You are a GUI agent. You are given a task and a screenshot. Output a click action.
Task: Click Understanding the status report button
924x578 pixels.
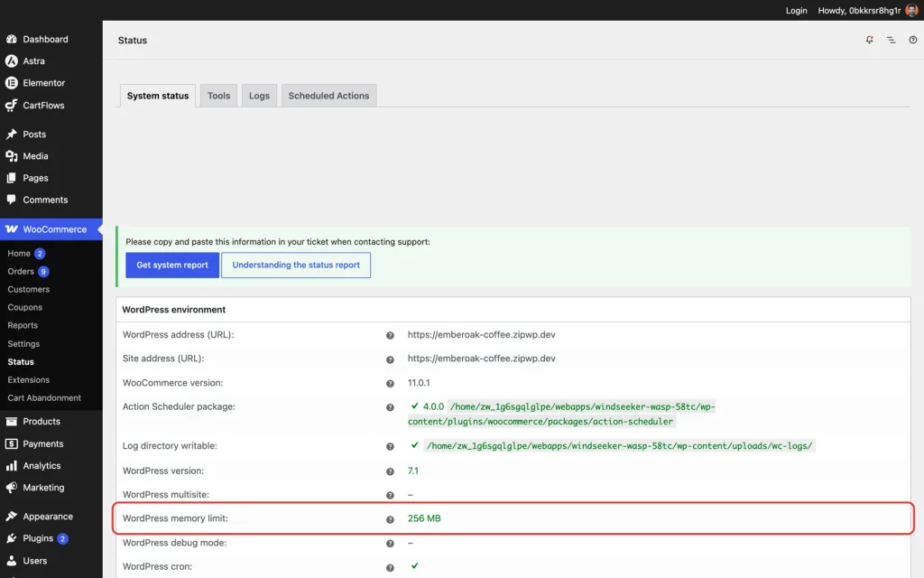click(296, 265)
